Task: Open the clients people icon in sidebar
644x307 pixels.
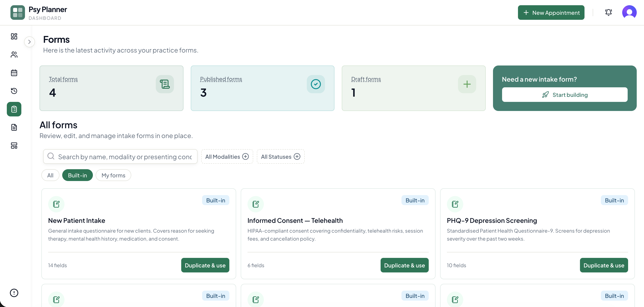Action: (14, 55)
